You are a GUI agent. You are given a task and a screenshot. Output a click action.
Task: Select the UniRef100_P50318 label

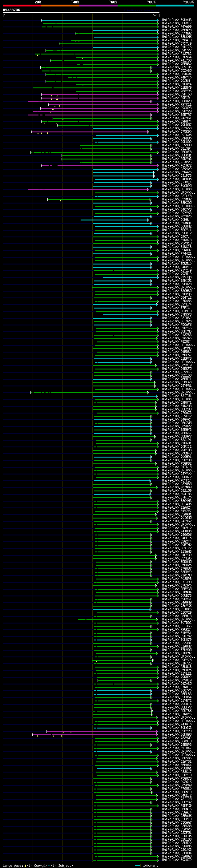click(x=176, y=243)
